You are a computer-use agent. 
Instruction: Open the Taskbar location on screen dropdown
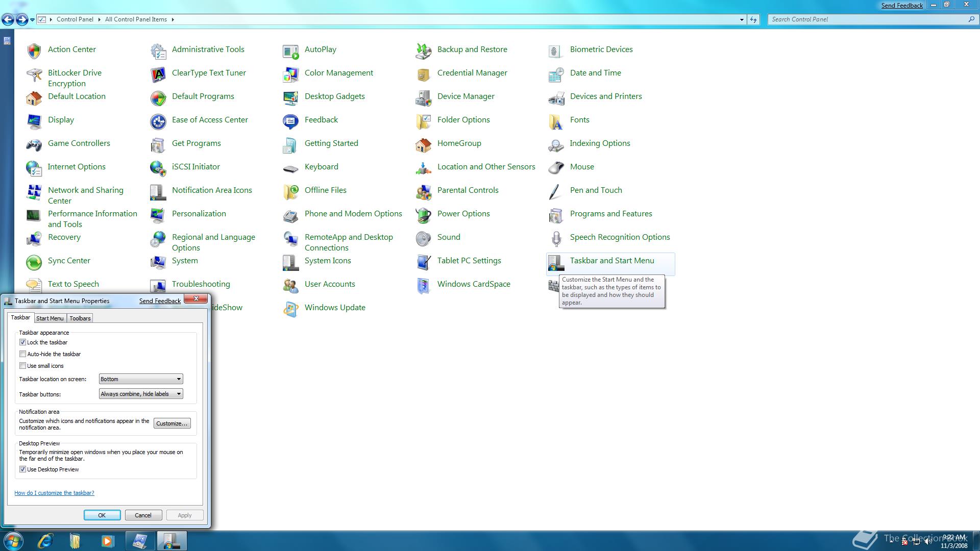141,379
